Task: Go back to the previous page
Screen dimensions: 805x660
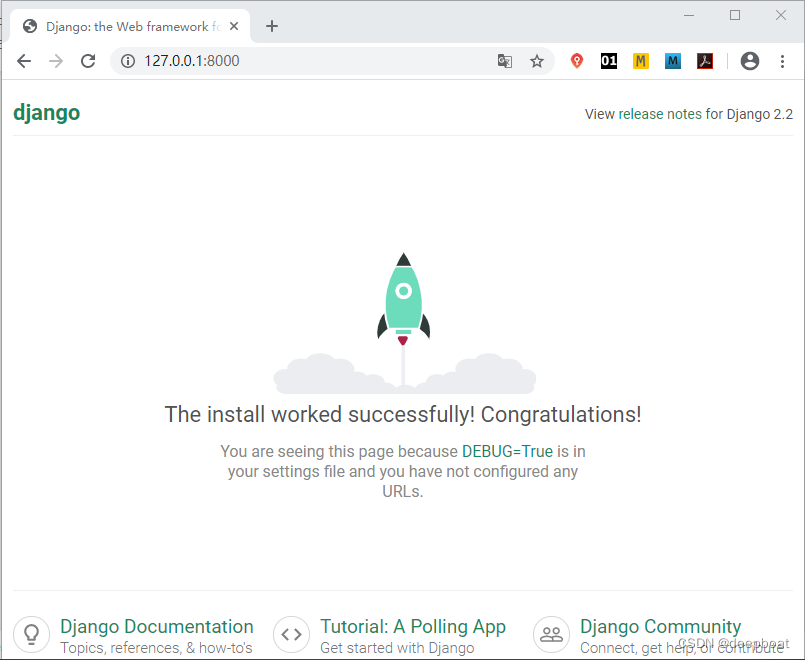Action: point(24,61)
